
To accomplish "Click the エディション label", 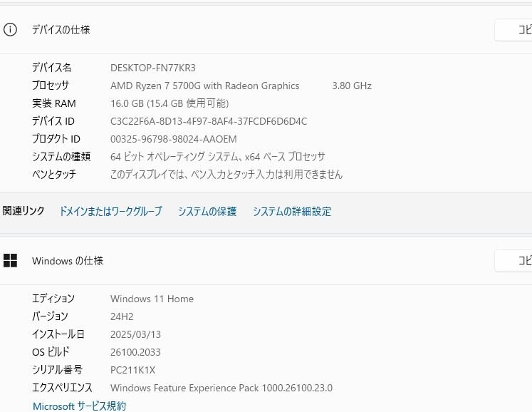I will 53,299.
